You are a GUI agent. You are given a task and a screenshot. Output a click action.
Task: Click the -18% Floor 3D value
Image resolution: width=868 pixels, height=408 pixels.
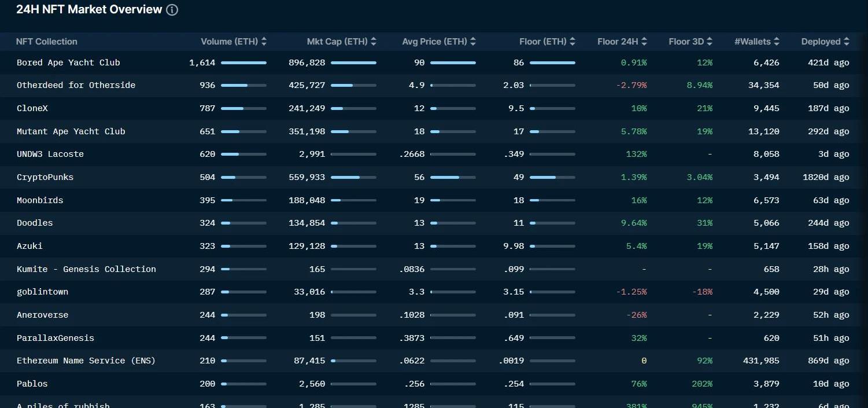[702, 292]
